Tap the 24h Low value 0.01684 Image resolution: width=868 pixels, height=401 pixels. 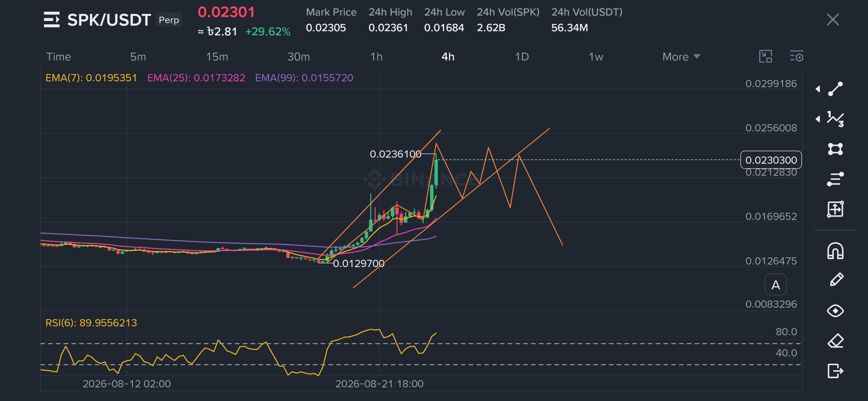pos(444,28)
